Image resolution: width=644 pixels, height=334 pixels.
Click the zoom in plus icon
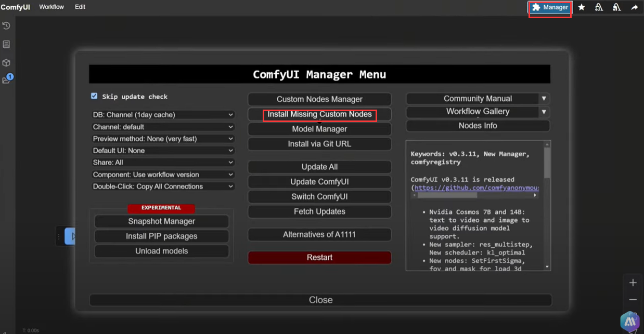coord(633,283)
